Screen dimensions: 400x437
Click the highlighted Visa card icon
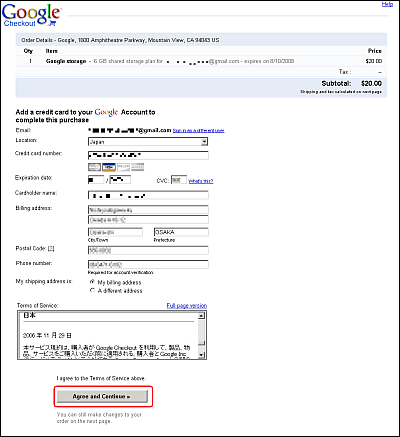109,167
